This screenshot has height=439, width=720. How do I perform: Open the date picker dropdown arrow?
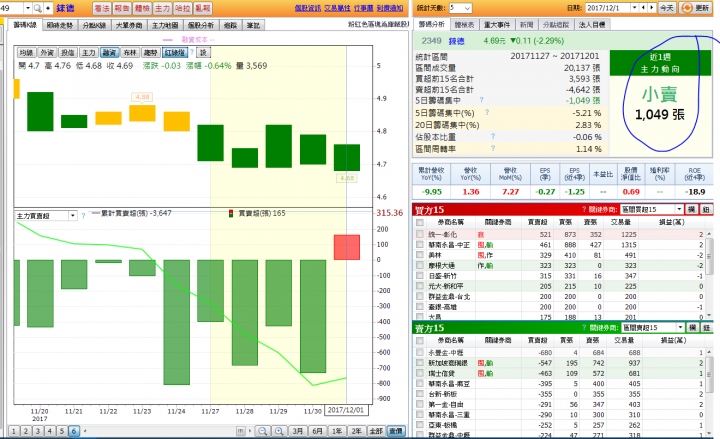[x=635, y=8]
